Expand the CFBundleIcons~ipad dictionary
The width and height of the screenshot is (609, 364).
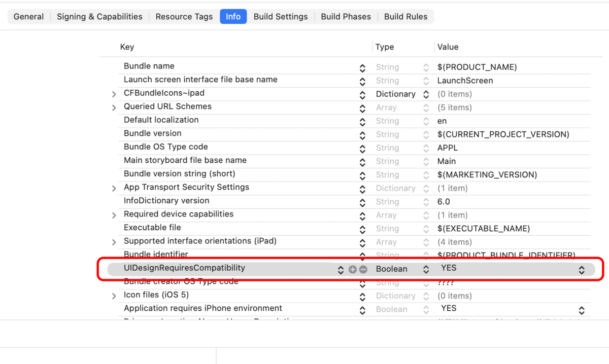tap(114, 94)
